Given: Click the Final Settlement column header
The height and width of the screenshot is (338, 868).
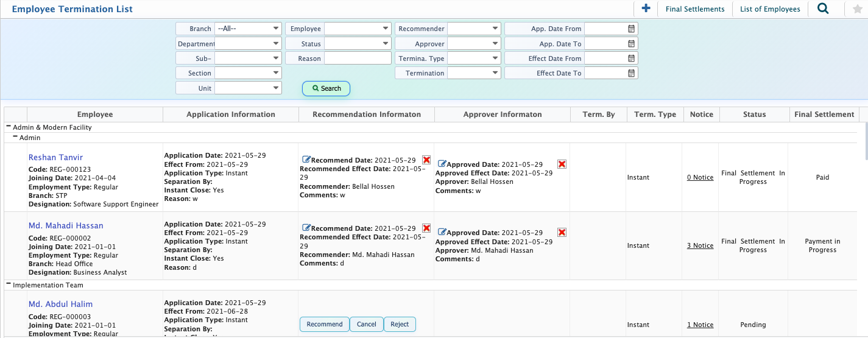Looking at the screenshot, I should pos(824,114).
